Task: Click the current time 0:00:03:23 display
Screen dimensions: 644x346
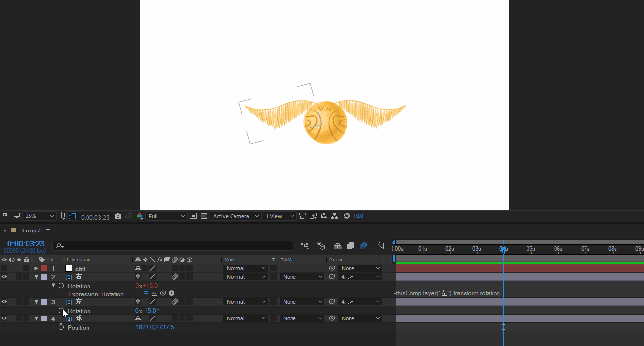Action: click(x=26, y=244)
